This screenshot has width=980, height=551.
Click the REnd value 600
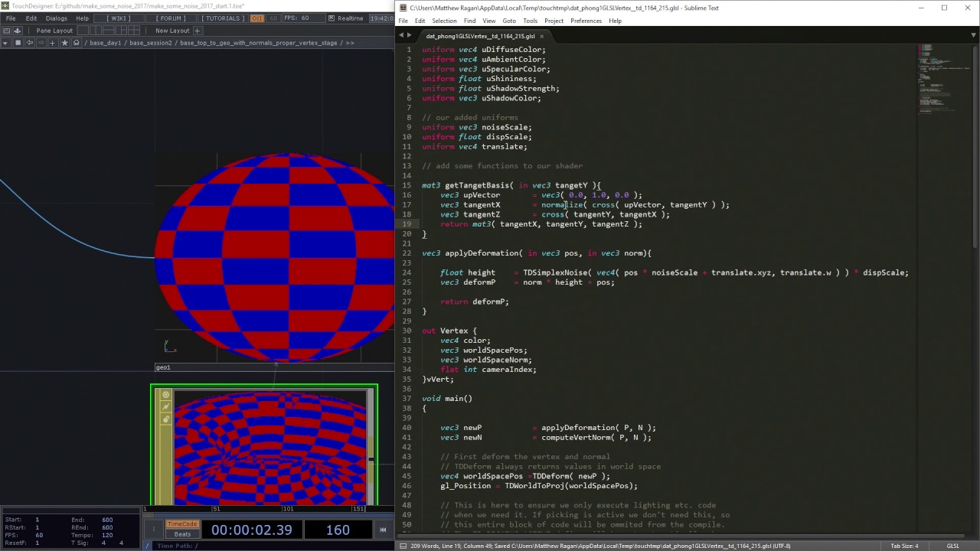pyautogui.click(x=107, y=527)
